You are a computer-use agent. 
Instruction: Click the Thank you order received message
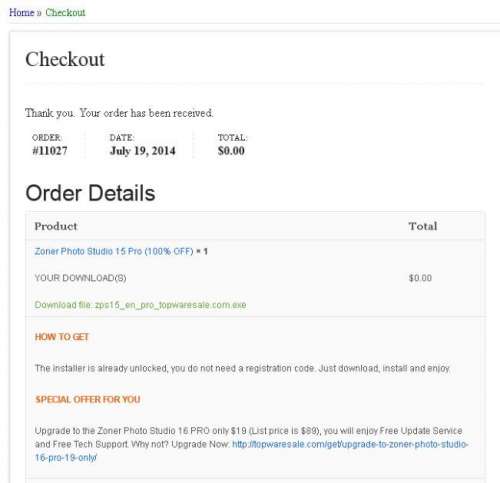coord(119,113)
